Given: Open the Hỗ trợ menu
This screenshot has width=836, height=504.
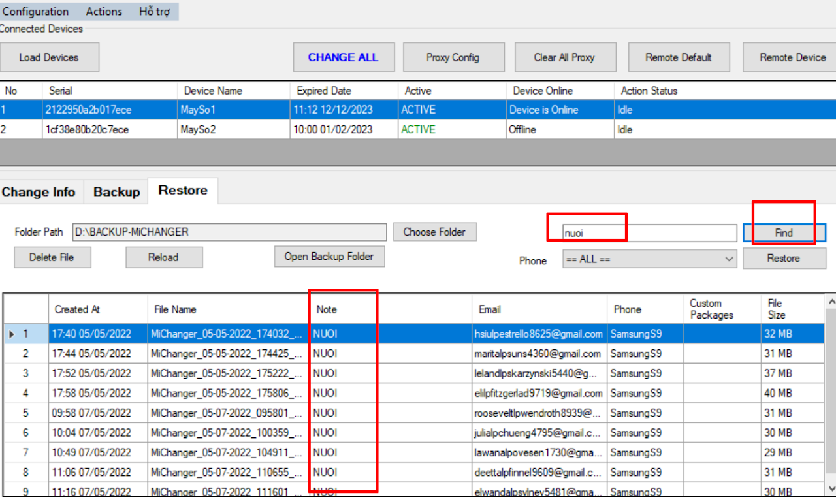Looking at the screenshot, I should pyautogui.click(x=154, y=12).
